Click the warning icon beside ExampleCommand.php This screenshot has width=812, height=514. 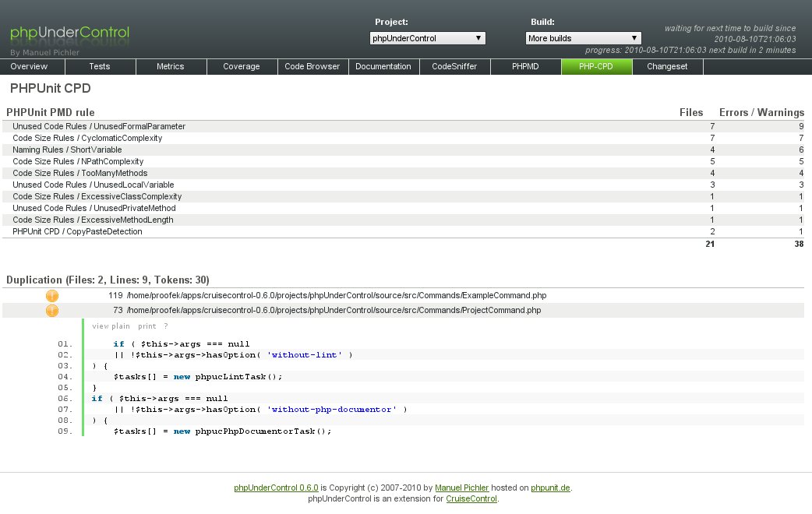click(52, 296)
